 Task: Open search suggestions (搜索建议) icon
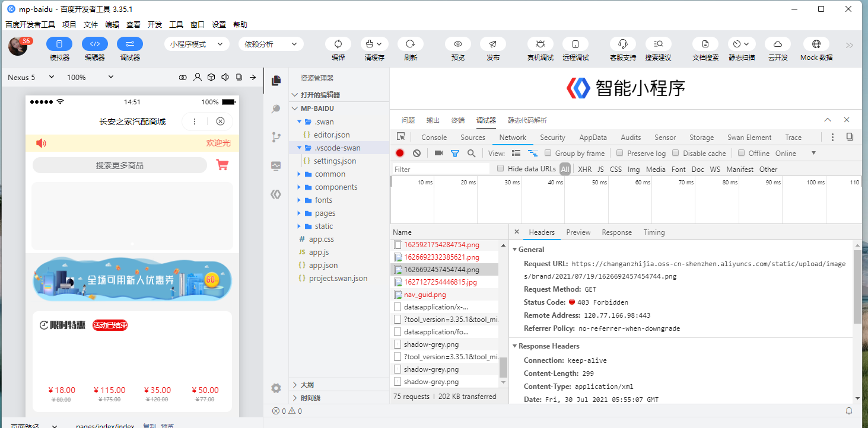coord(659,44)
